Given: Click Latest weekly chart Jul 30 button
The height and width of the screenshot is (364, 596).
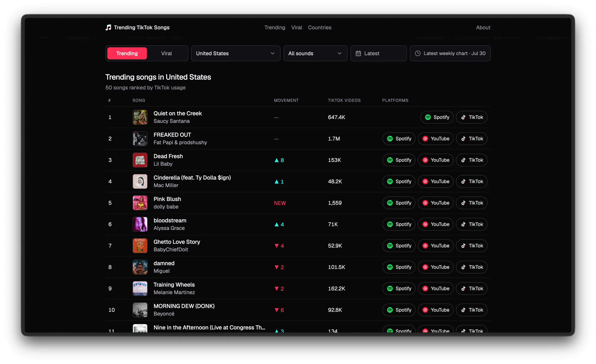Looking at the screenshot, I should point(450,53).
